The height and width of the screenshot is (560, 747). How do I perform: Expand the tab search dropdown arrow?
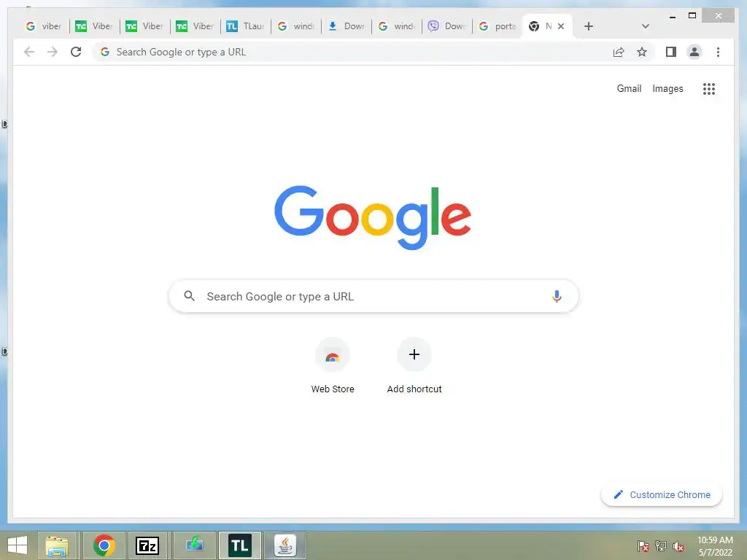tap(646, 26)
